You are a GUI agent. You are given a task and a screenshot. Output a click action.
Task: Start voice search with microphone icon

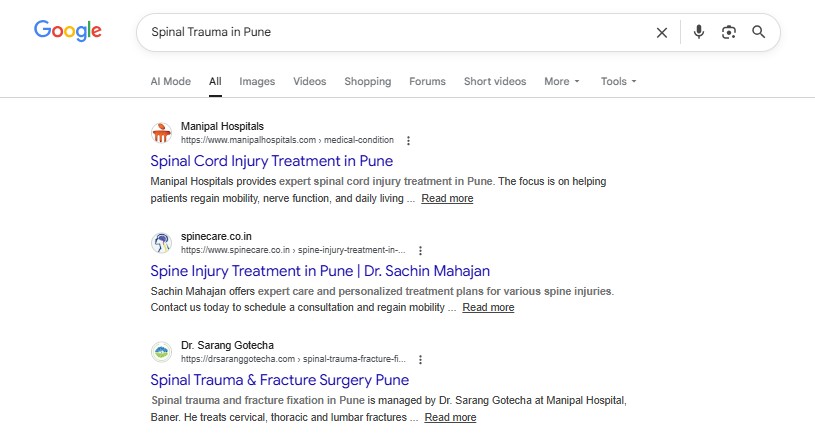point(699,32)
